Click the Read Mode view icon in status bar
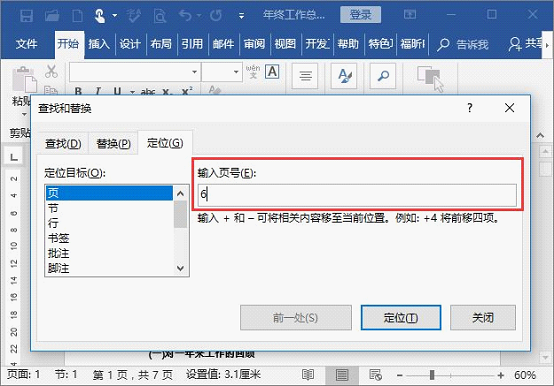 308,375
